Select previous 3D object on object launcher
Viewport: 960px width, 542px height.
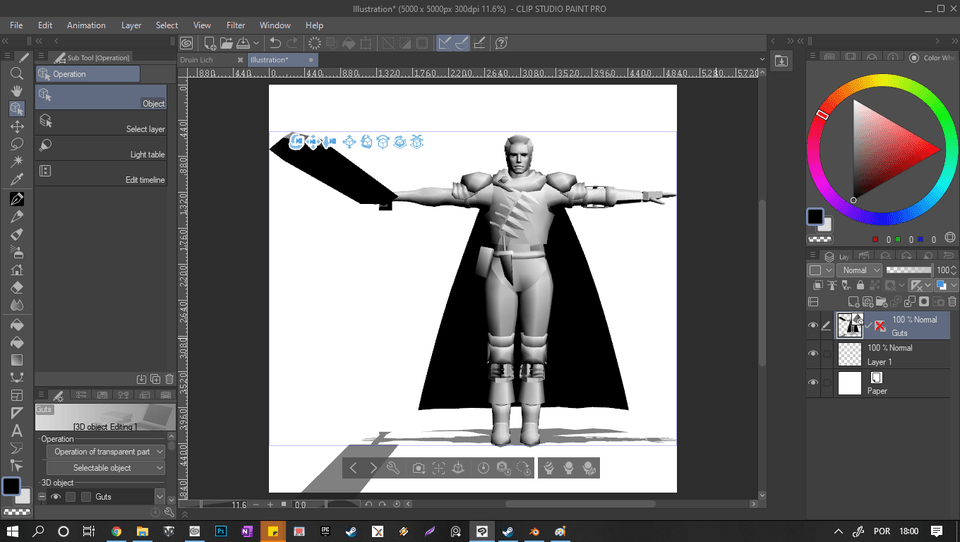click(353, 469)
